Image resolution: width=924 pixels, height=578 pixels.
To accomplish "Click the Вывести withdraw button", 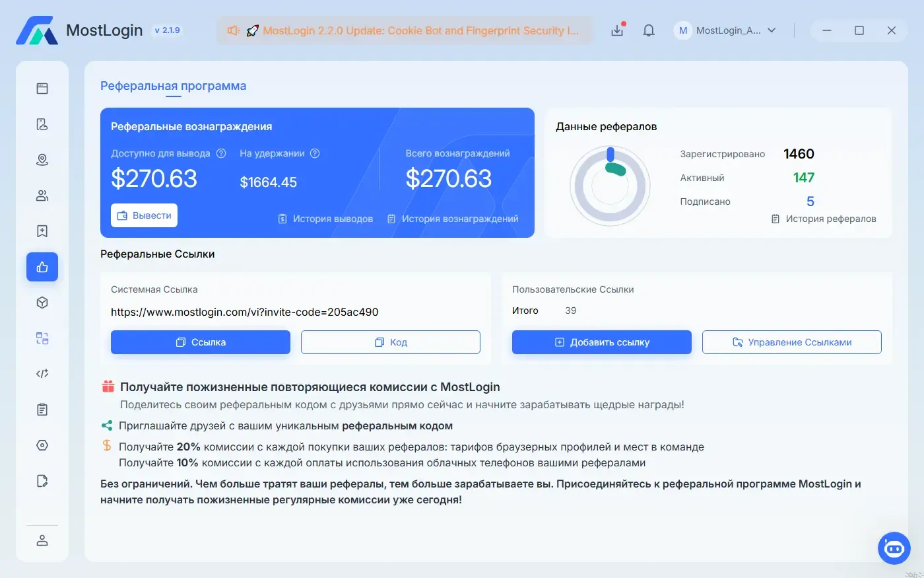I will [x=144, y=215].
